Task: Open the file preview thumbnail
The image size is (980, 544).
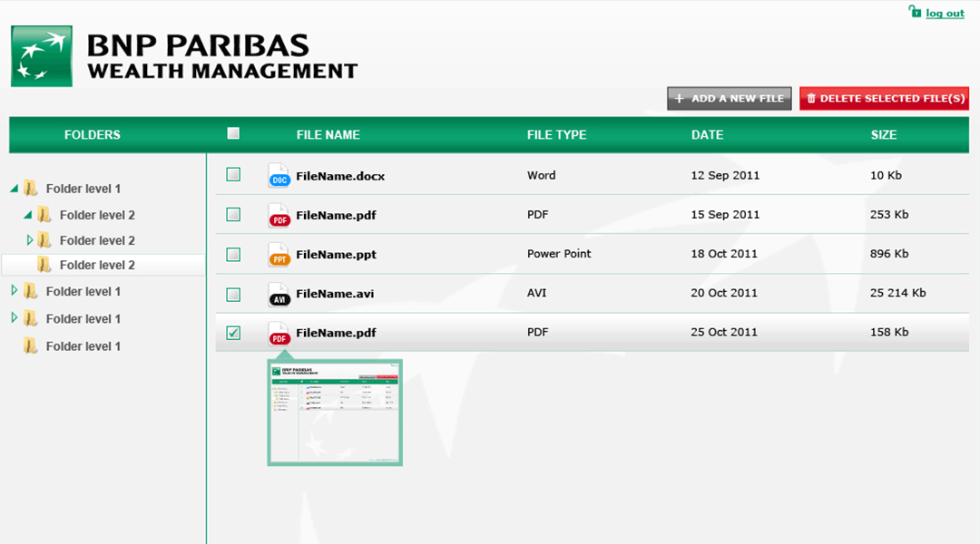Action: coord(335,413)
